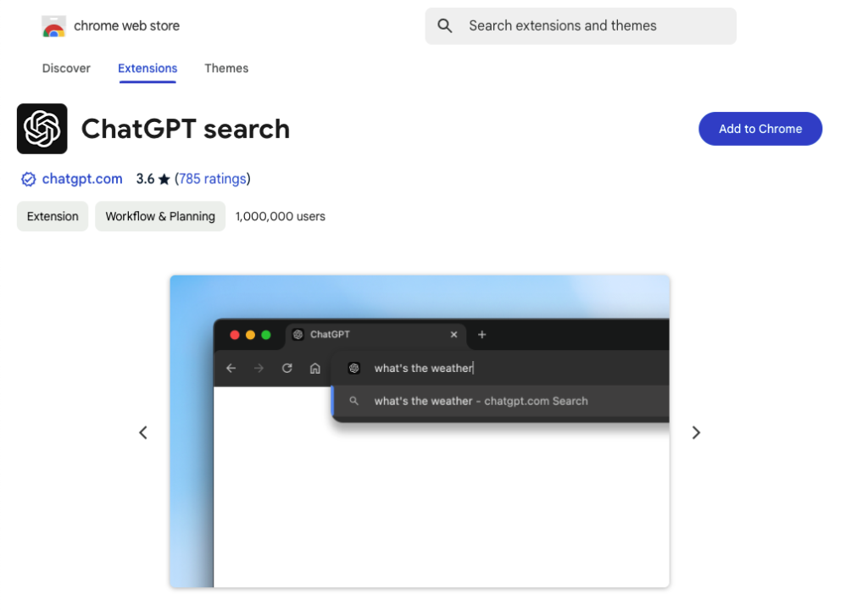
Task: Click the featured extension screenshot
Action: click(420, 430)
